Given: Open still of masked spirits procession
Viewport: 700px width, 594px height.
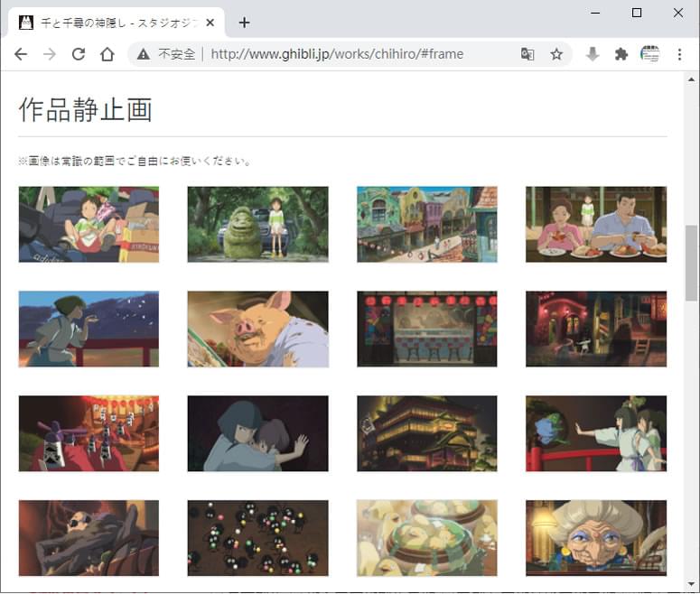Looking at the screenshot, I should [x=89, y=433].
